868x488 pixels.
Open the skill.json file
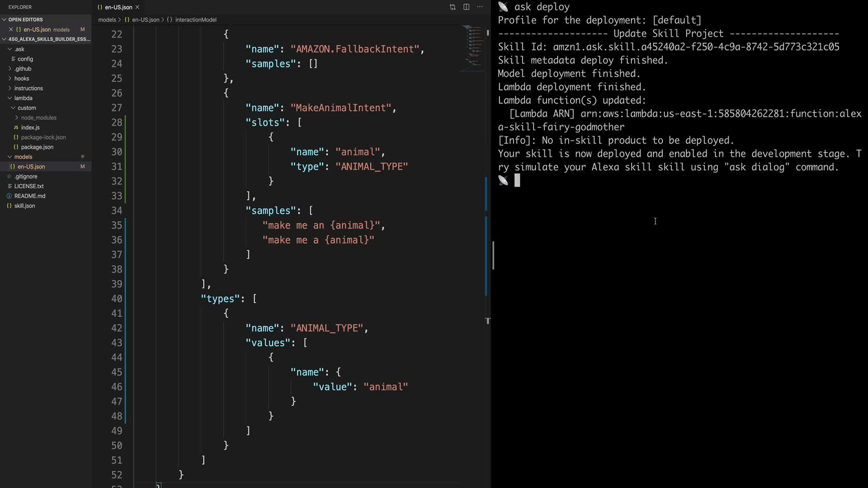click(x=24, y=206)
